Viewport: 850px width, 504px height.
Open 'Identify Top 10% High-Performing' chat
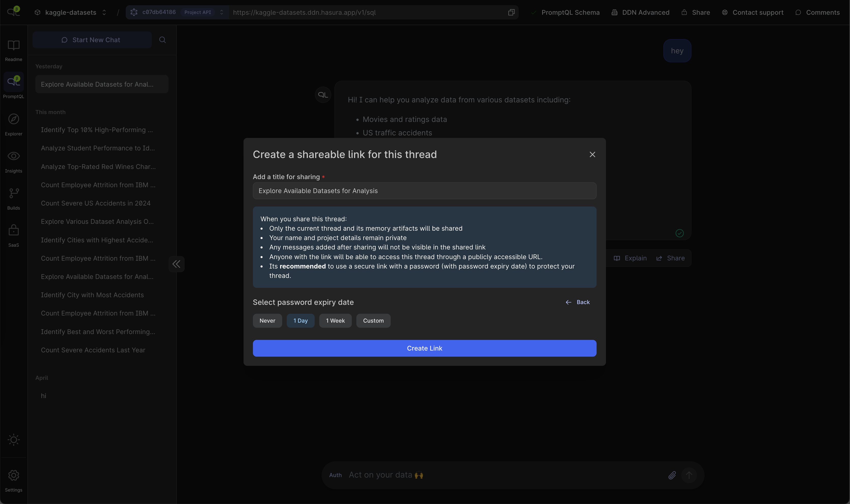tap(102, 130)
